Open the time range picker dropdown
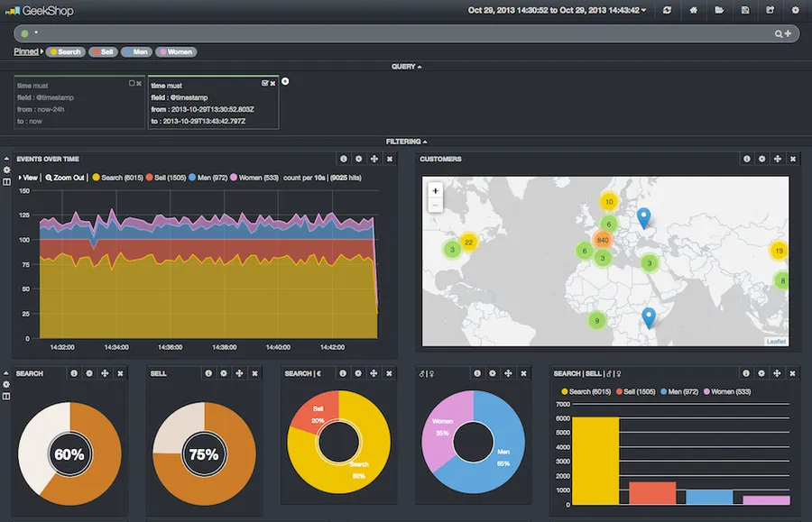812x522 pixels. pos(557,10)
